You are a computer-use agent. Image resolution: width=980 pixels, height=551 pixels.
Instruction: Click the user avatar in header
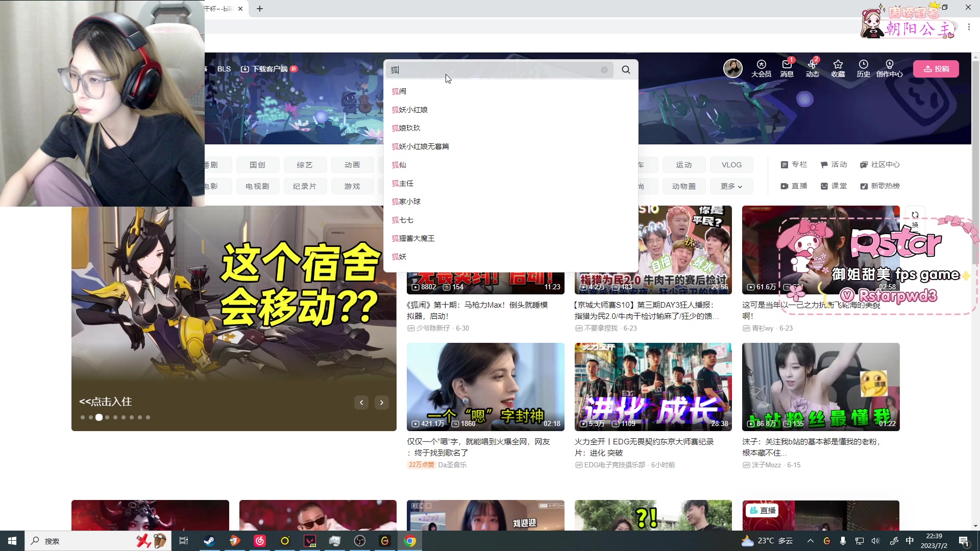pyautogui.click(x=733, y=68)
